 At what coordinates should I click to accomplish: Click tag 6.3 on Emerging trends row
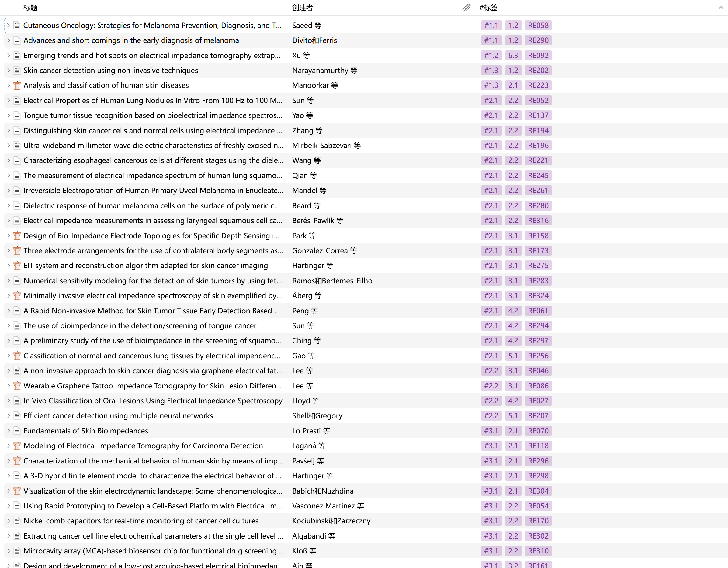513,55
